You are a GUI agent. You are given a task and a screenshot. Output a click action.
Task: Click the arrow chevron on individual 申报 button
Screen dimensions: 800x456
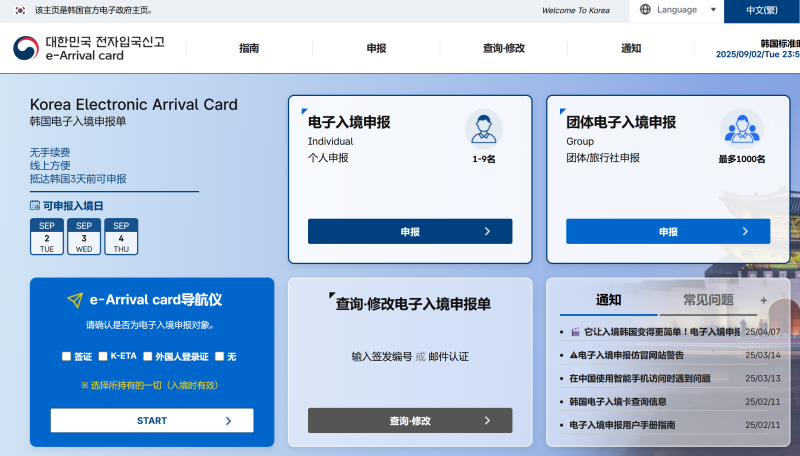click(487, 232)
